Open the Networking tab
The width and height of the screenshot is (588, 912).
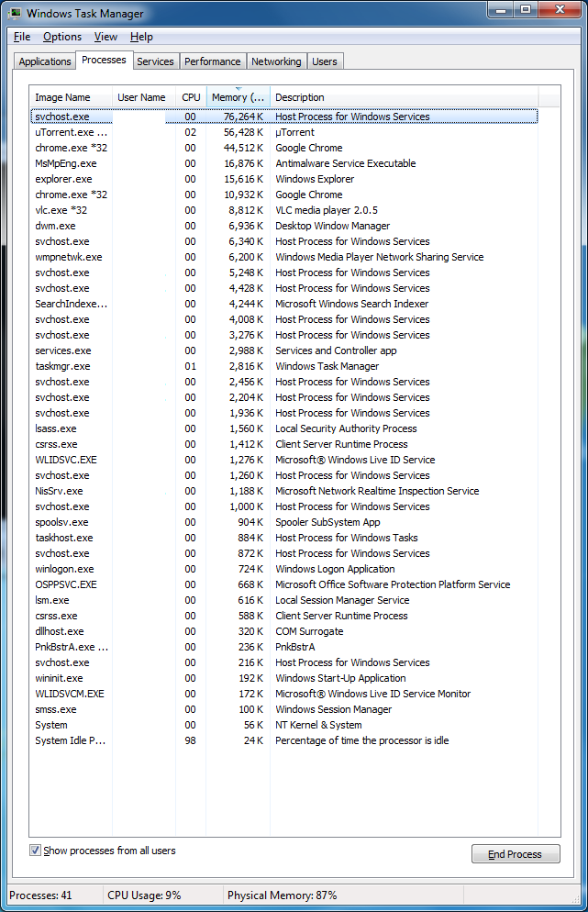click(x=276, y=61)
